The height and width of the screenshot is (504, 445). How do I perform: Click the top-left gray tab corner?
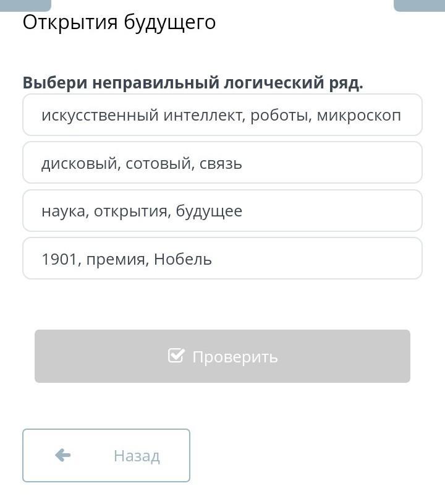(25, 6)
